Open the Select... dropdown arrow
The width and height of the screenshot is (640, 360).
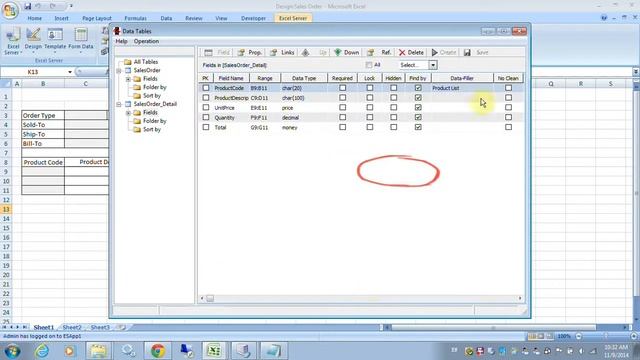point(433,65)
